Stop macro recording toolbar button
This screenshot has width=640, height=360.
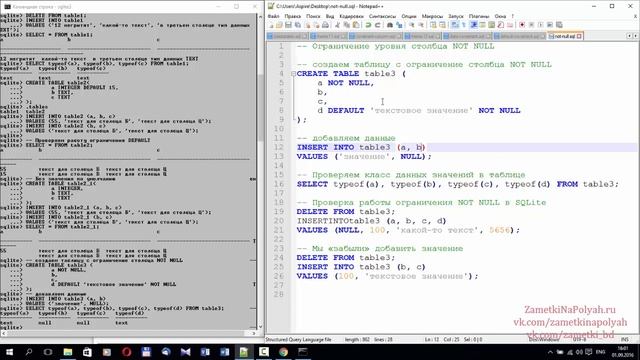pyautogui.click(x=531, y=25)
